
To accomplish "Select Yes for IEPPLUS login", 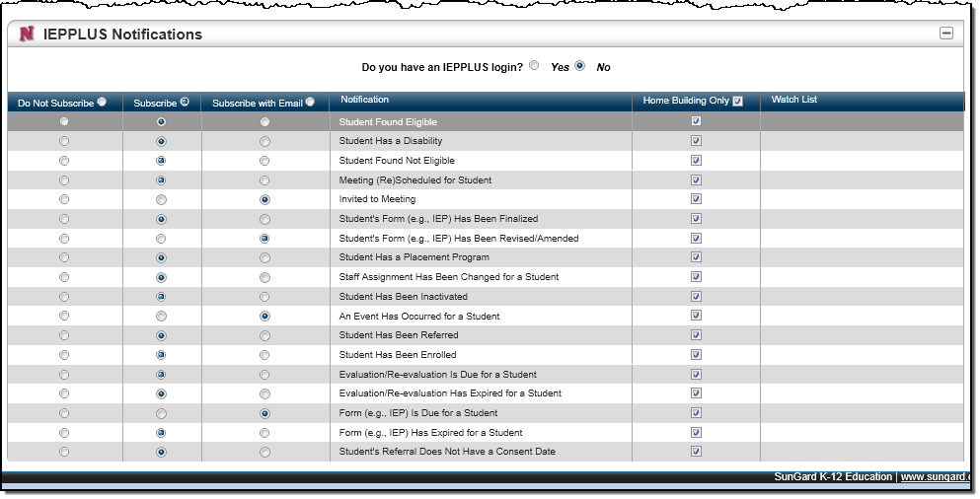I will tap(534, 66).
